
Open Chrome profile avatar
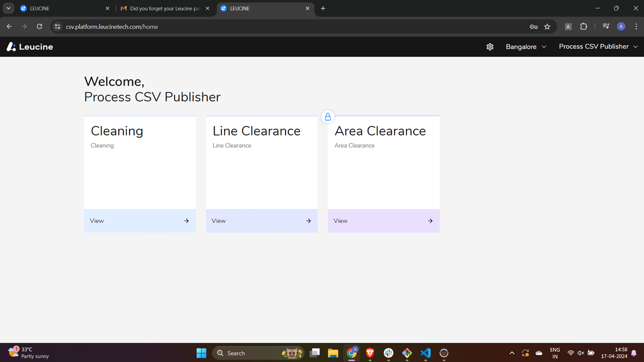coord(621,26)
